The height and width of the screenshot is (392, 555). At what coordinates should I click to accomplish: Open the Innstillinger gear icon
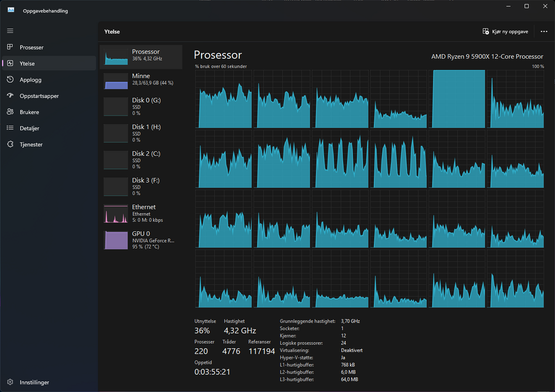pos(10,382)
